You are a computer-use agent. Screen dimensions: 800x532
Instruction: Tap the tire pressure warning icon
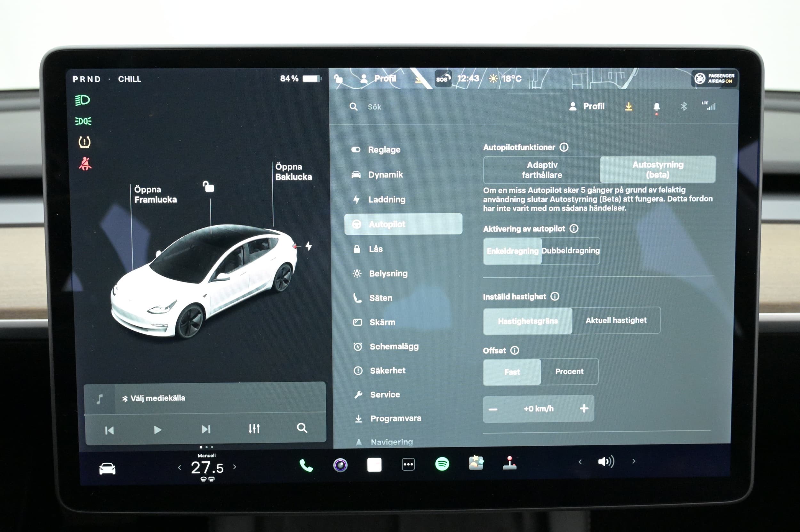(x=84, y=142)
